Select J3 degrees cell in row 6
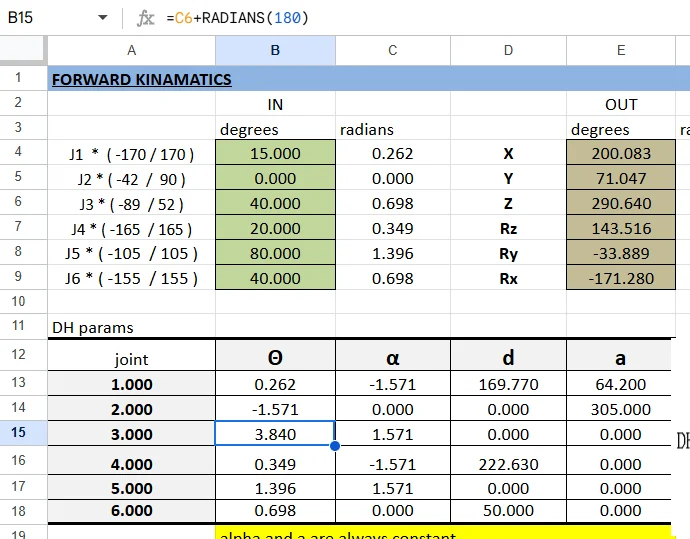 tap(275, 202)
